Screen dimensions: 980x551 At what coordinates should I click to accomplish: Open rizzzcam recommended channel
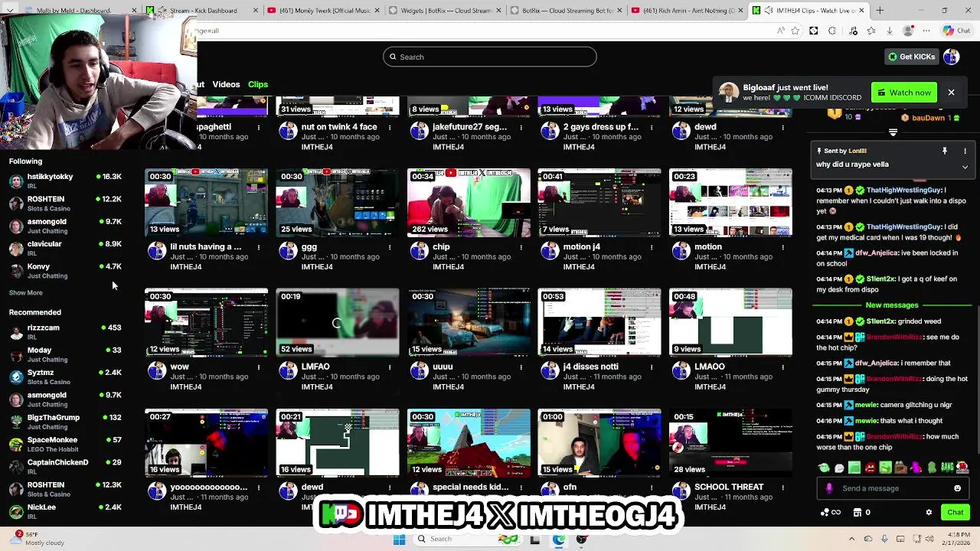click(65, 331)
